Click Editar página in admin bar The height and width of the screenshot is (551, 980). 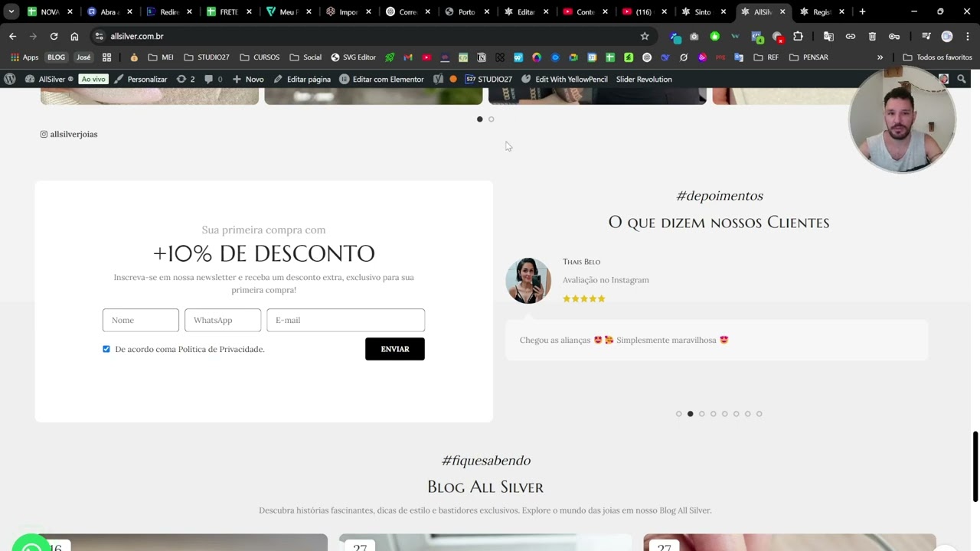tap(302, 79)
